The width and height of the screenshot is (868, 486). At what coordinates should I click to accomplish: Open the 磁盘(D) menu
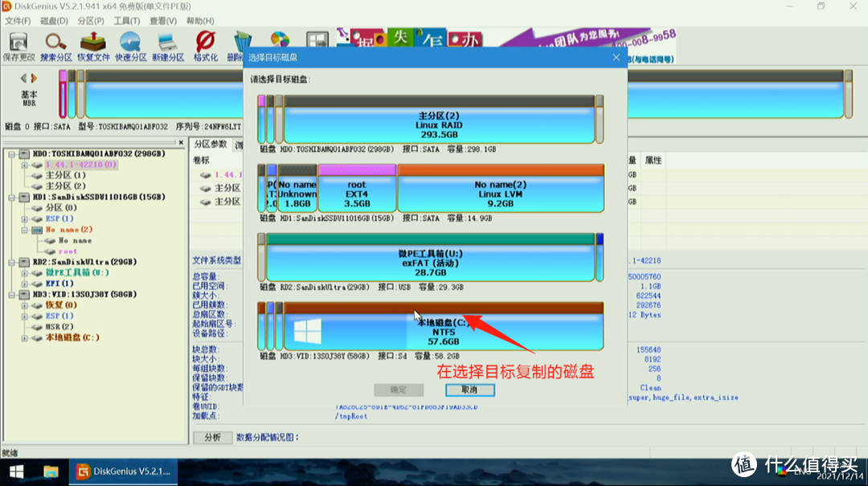(54, 21)
